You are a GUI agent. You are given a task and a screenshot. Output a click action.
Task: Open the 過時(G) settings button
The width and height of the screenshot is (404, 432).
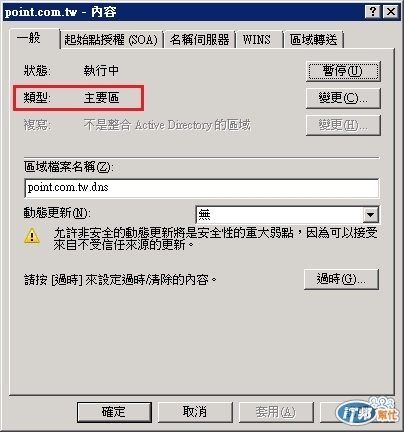click(x=341, y=279)
